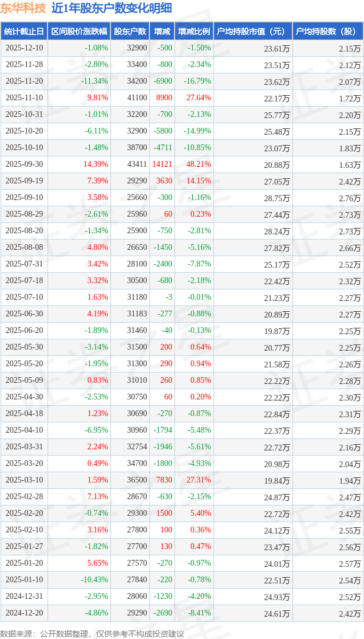Viewport: 364px width, 639px height.
Task: Click the 14121 change cell
Action: pos(162,164)
